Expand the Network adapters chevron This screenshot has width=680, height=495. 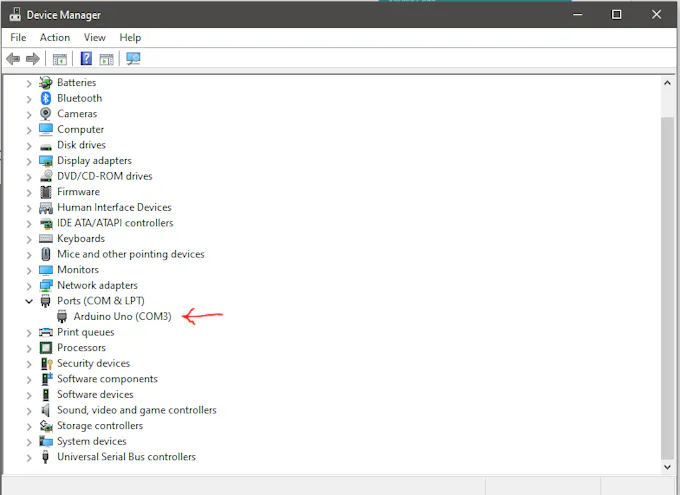(29, 286)
